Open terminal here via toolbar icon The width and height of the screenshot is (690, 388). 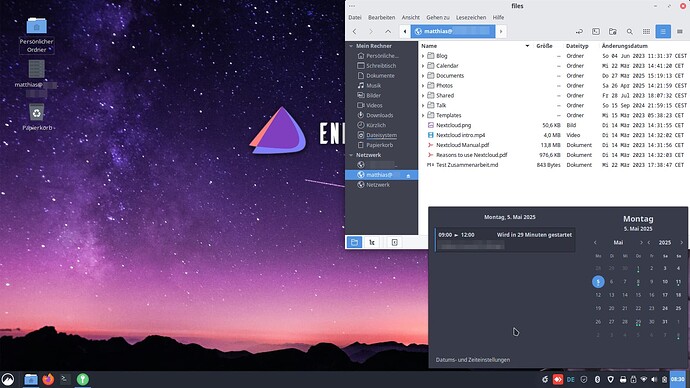596,32
